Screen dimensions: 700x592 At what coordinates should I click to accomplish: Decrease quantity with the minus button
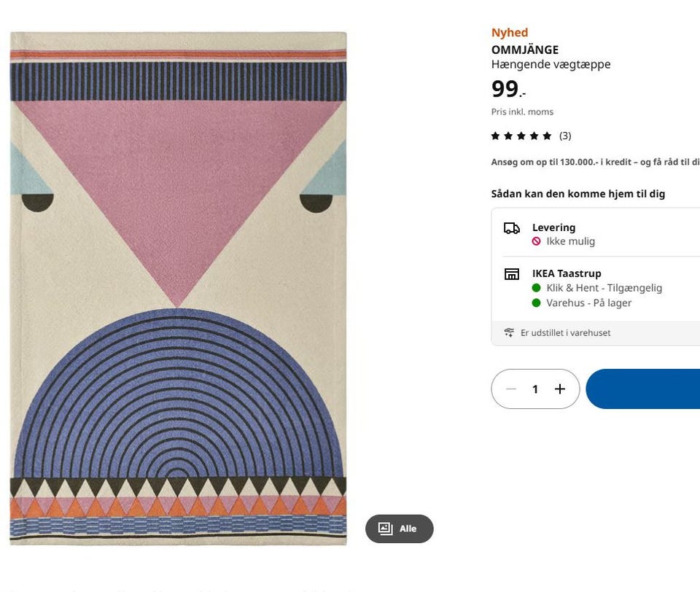tap(511, 389)
